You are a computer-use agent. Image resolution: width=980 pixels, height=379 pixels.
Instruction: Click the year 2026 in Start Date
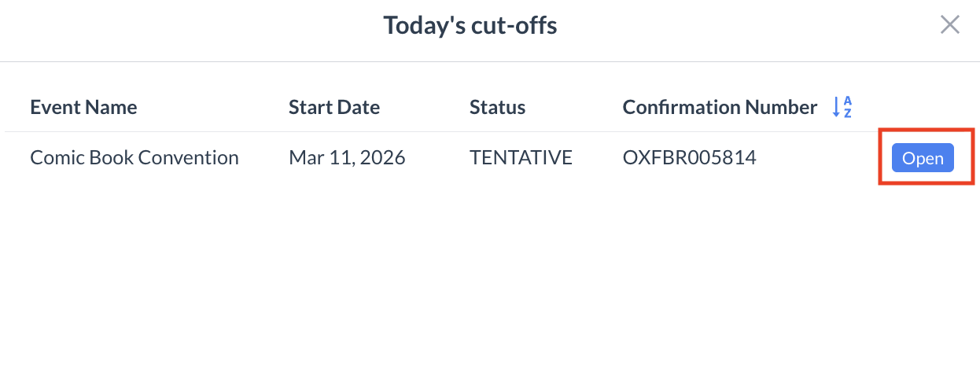point(385,158)
